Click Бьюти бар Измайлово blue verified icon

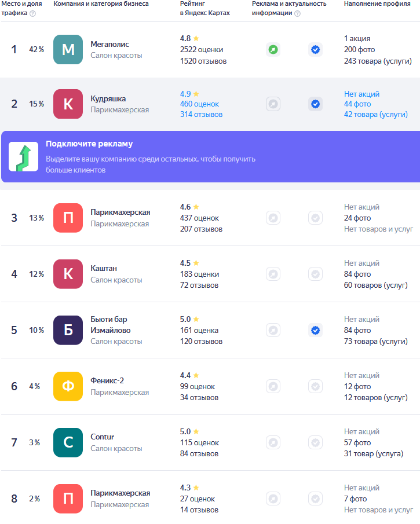315,331
